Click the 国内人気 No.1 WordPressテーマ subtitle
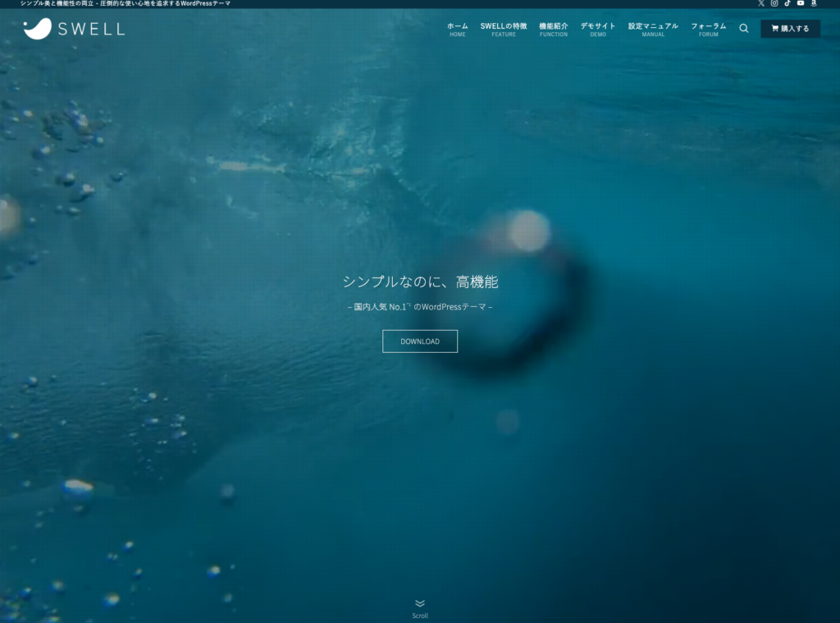 coord(420,307)
